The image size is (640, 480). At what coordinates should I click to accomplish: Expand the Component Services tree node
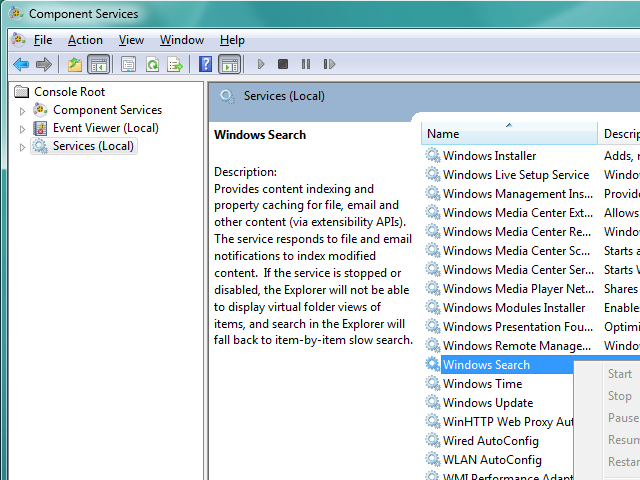(22, 111)
